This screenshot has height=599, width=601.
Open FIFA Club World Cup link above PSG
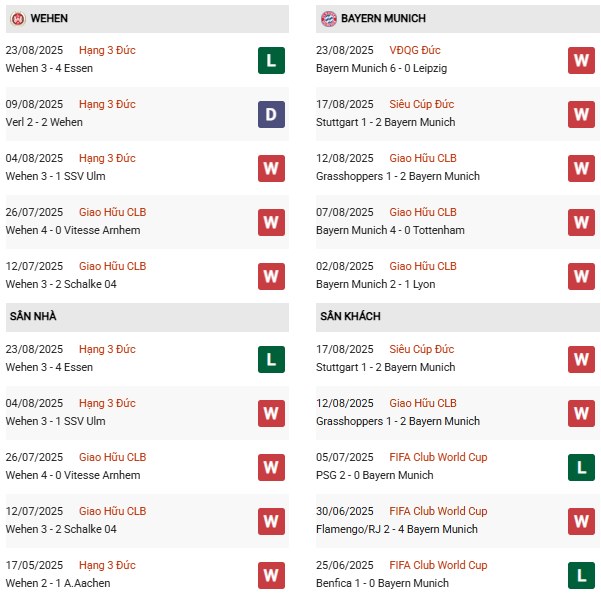click(x=438, y=457)
